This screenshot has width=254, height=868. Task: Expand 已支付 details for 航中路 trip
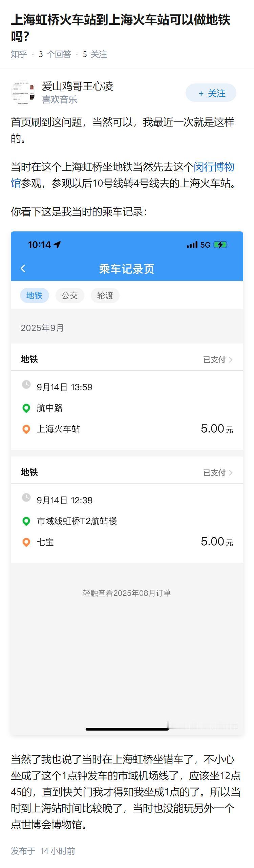pos(217,359)
